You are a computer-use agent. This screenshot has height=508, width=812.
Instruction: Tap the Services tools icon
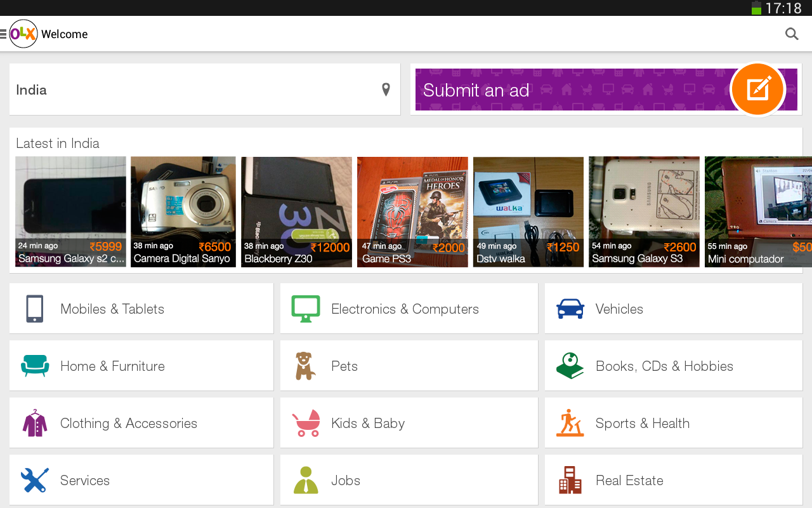coord(35,480)
